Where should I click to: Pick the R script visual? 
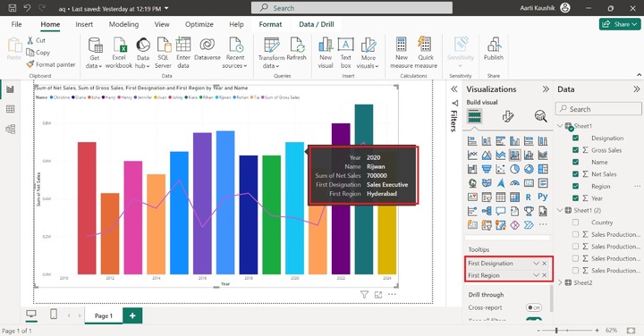pos(529,197)
